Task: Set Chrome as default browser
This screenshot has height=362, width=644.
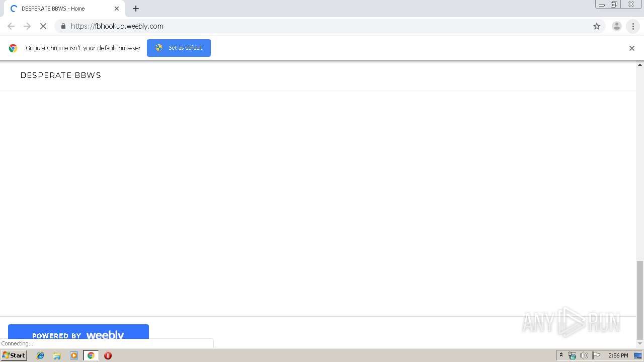Action: point(179,48)
